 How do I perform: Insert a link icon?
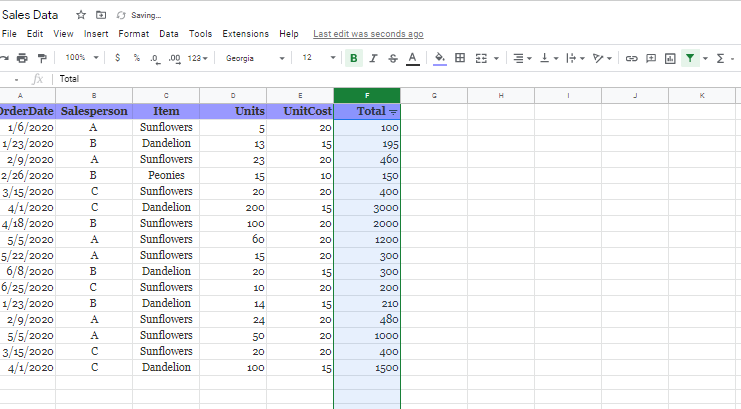pos(631,58)
